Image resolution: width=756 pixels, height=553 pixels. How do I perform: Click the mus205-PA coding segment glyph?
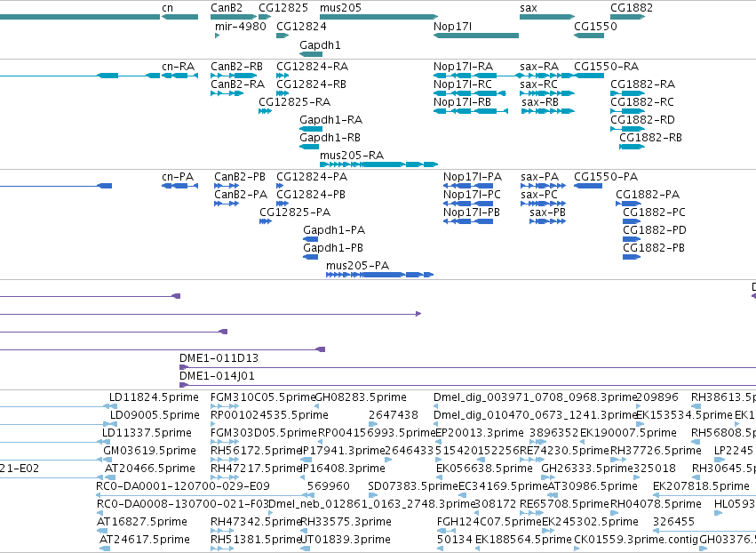tap(379, 275)
